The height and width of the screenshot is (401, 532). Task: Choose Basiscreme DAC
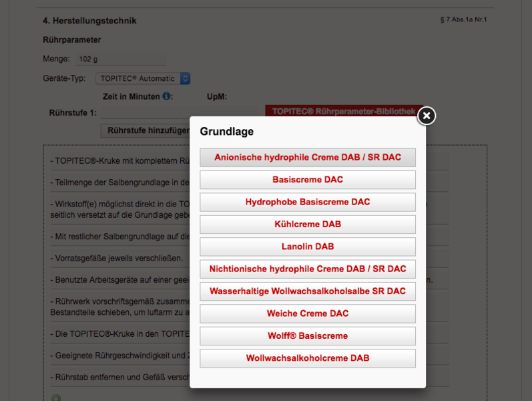[x=308, y=180]
